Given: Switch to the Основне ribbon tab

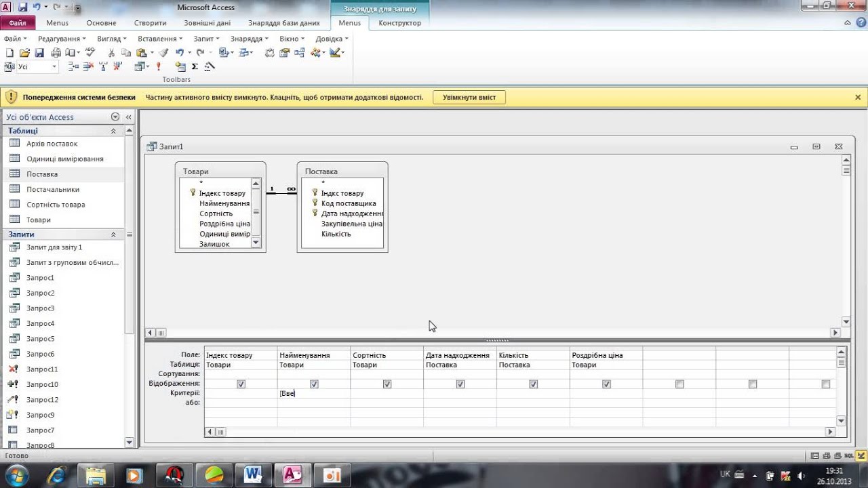Looking at the screenshot, I should 101,23.
